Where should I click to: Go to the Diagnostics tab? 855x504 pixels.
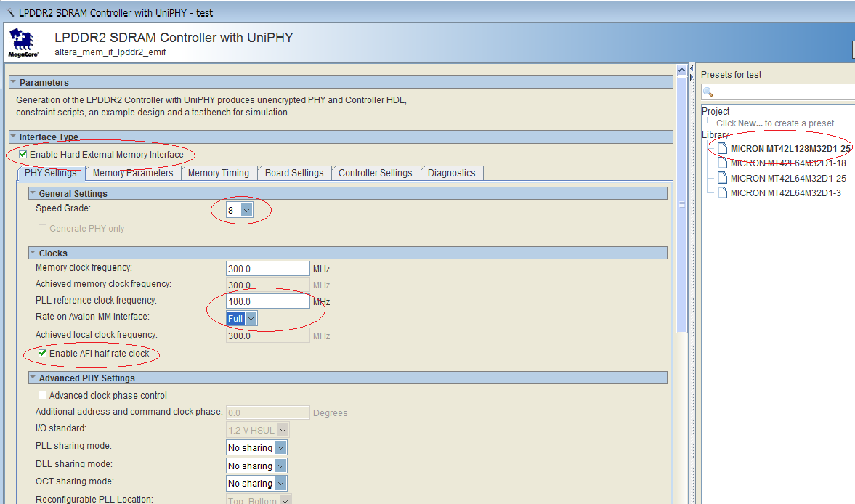452,173
